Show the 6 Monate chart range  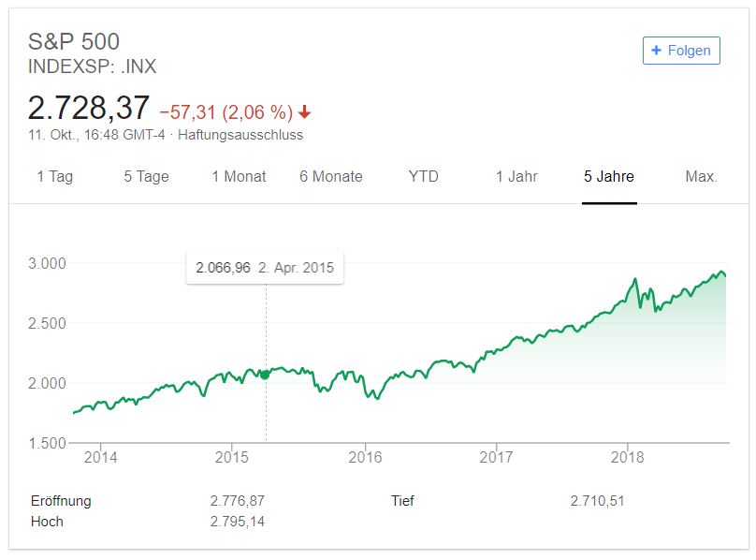(x=330, y=176)
